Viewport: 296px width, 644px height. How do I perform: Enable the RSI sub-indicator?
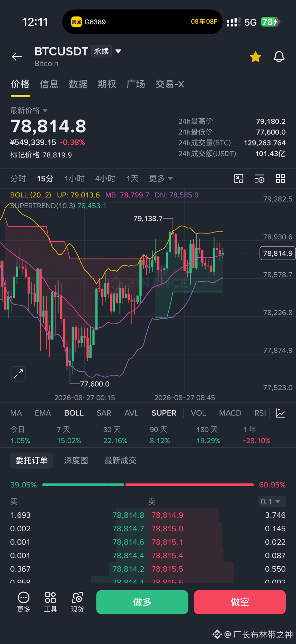(x=260, y=413)
